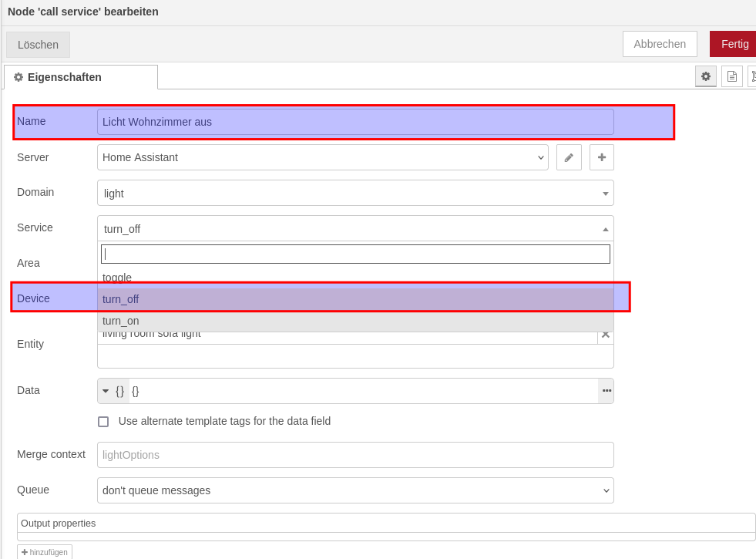Image resolution: width=756 pixels, height=559 pixels.
Task: Confirm changes with the Fertig button
Action: coord(734,44)
